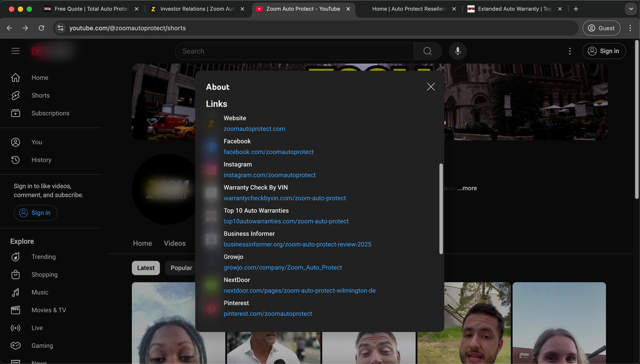Click the search magnifier button
This screenshot has height=364, width=640.
(427, 51)
